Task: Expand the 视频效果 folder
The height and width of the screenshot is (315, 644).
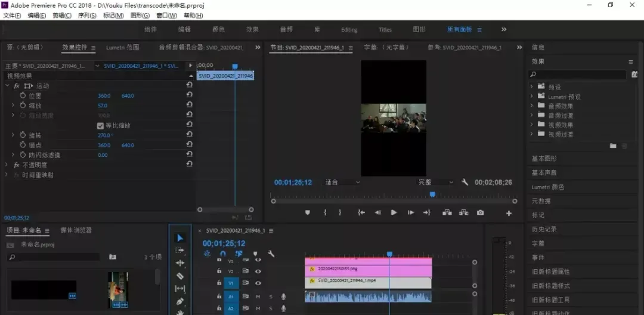Action: (531, 125)
